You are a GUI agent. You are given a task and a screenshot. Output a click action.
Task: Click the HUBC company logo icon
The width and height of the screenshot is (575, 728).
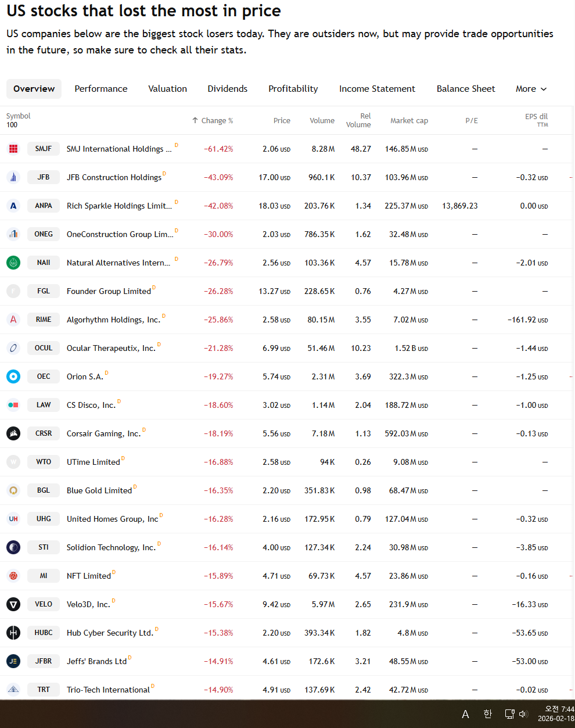pyautogui.click(x=13, y=633)
